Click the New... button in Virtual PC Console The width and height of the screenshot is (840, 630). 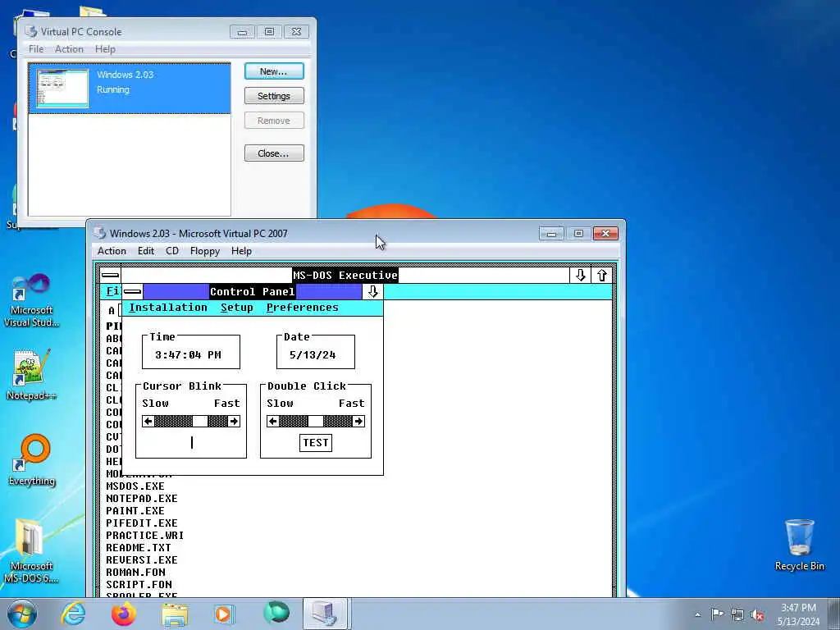274,71
